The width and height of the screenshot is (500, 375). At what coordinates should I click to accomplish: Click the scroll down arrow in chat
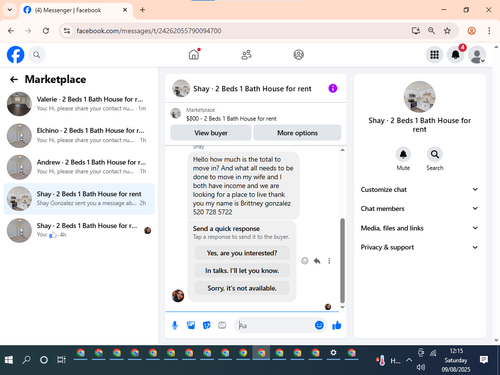point(342,307)
